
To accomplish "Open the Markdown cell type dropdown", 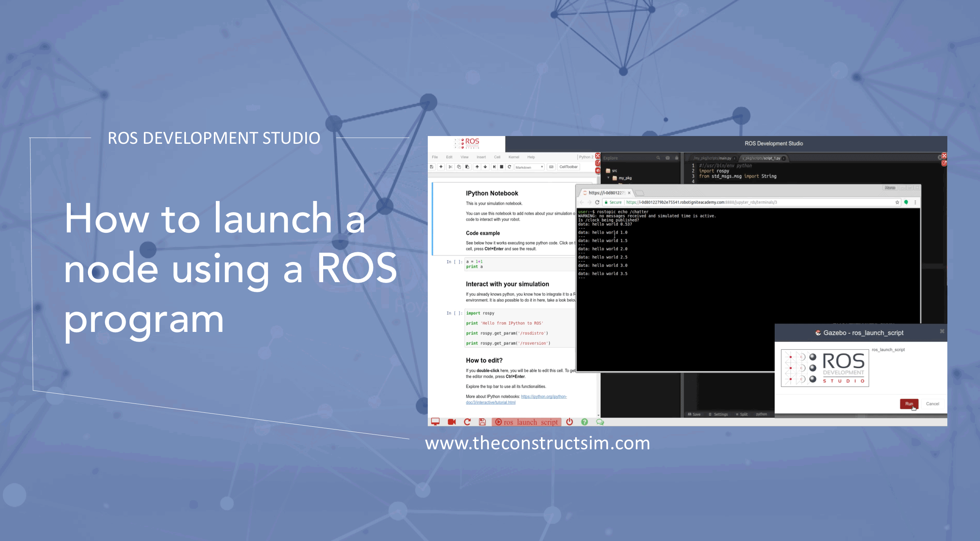I will tap(529, 167).
